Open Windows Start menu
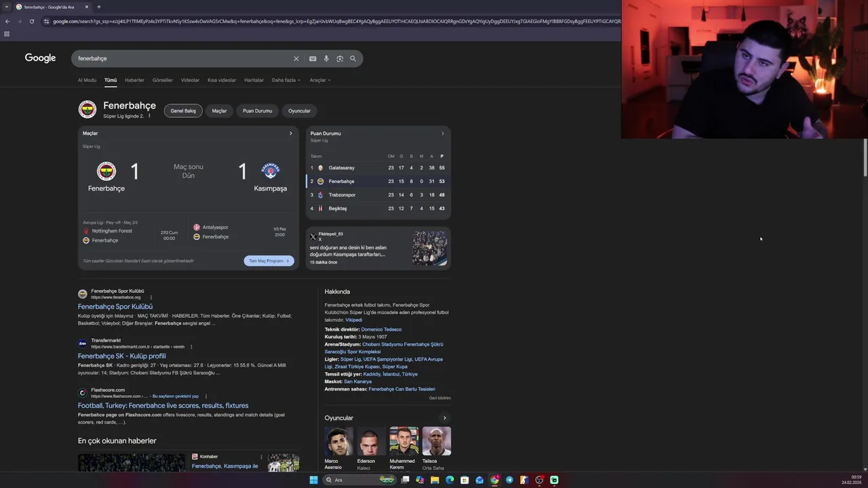 click(313, 480)
